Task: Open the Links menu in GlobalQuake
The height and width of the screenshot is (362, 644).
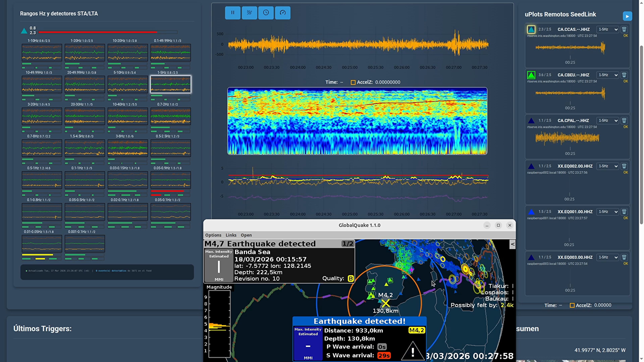Action: [x=231, y=235]
